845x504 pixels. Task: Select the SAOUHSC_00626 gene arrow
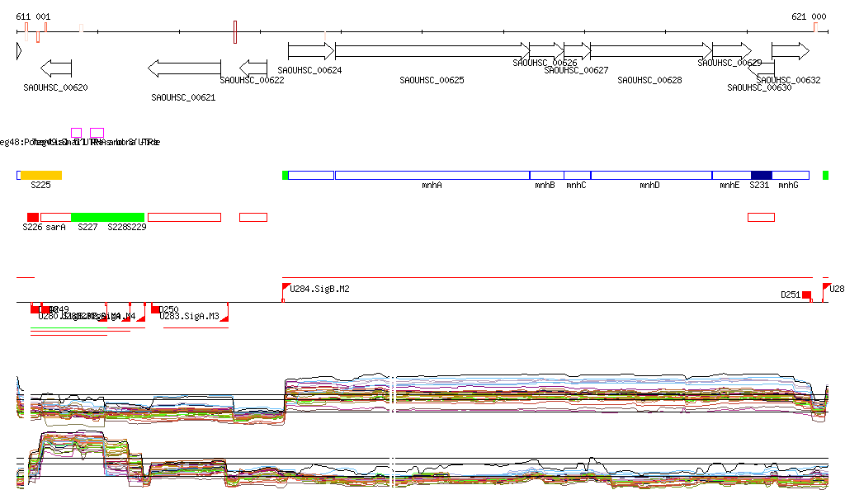[547, 51]
